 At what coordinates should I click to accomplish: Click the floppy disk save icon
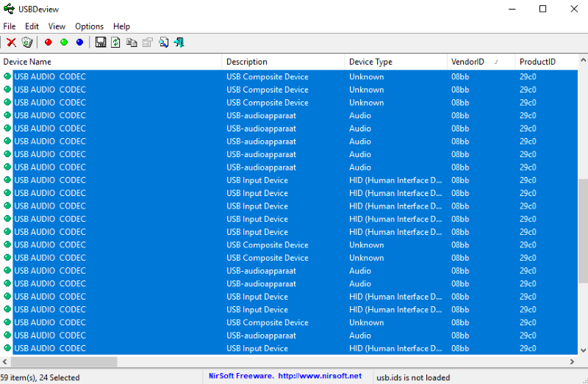pyautogui.click(x=101, y=43)
